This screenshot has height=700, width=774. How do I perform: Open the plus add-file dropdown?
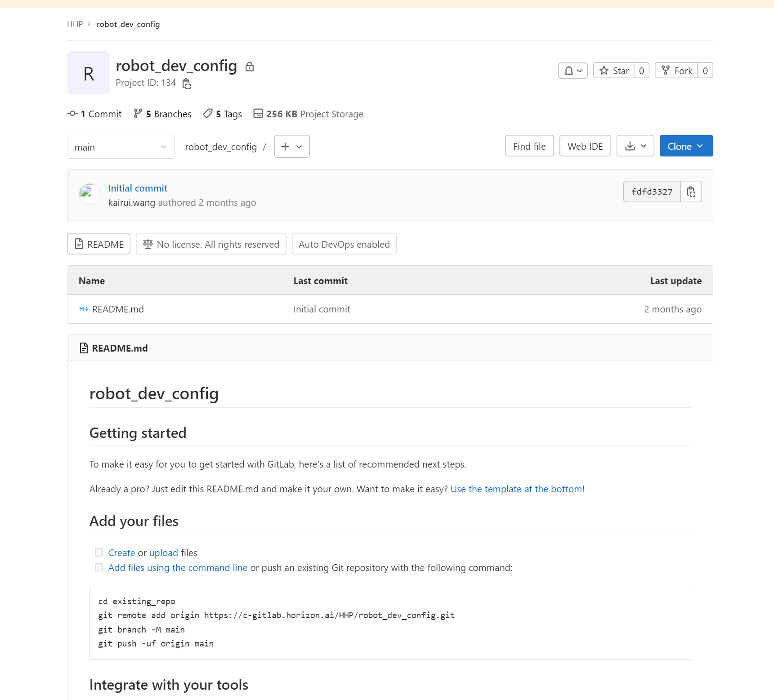click(x=291, y=147)
